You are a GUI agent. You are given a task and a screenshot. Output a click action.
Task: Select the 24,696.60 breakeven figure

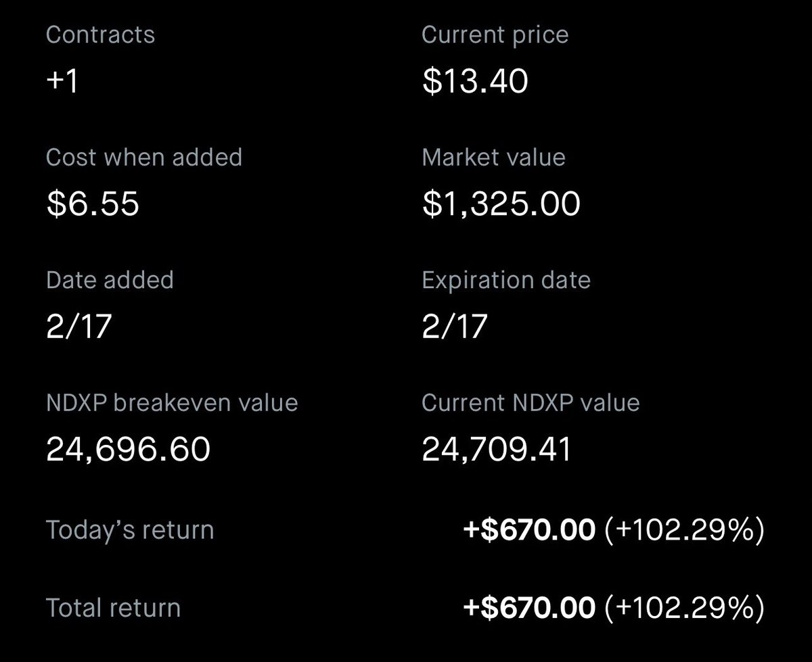[128, 450]
